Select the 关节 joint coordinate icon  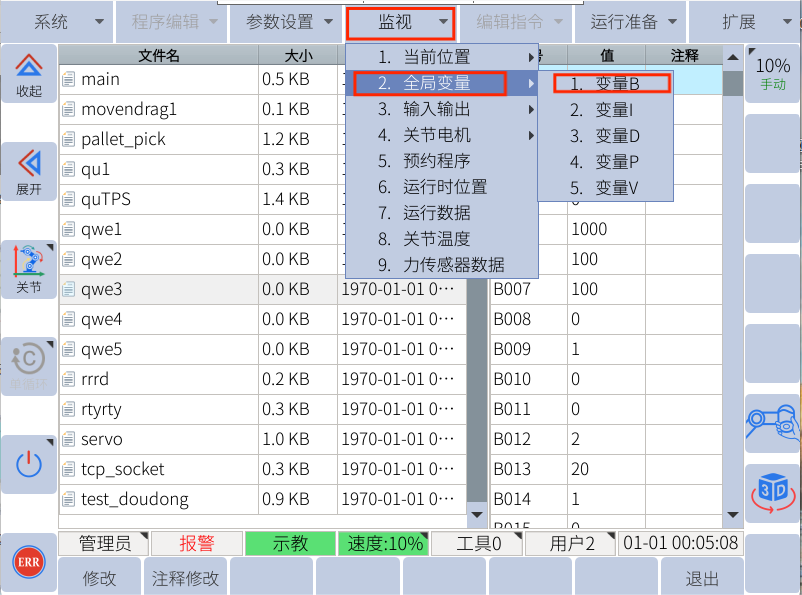[29, 269]
